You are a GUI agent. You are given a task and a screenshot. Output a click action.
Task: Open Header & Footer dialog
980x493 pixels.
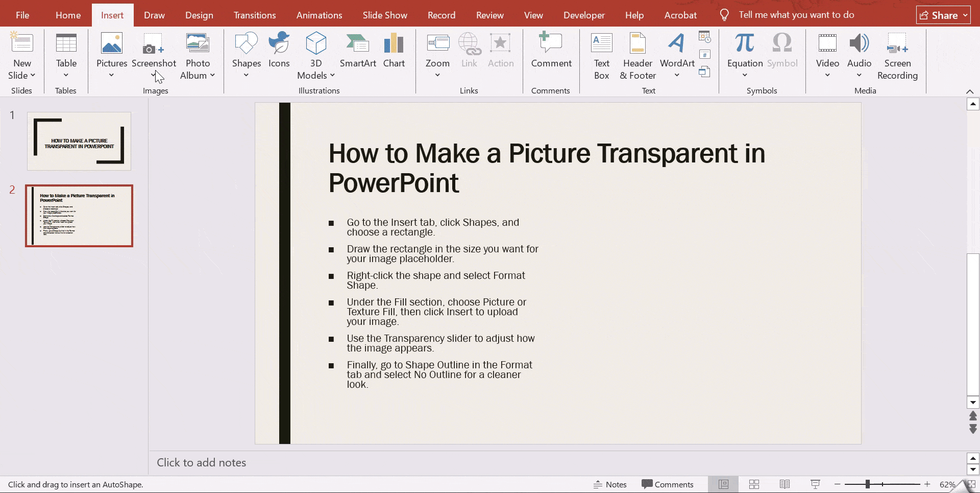(638, 55)
